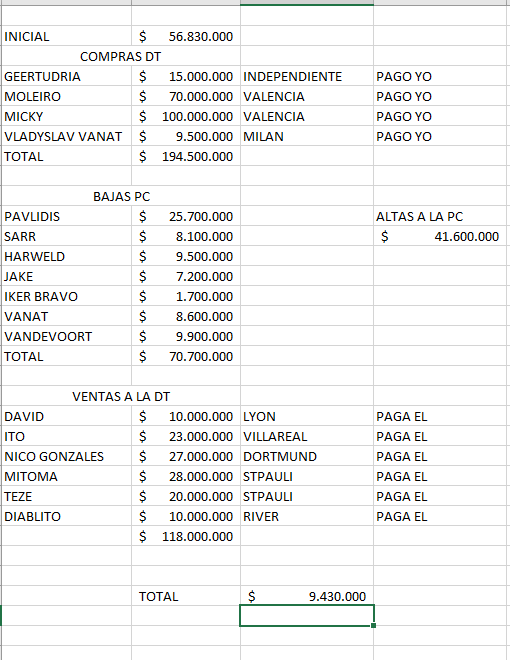Click the bottom TOTAL label cell
Screen dimensions: 510x660
(x=186, y=596)
